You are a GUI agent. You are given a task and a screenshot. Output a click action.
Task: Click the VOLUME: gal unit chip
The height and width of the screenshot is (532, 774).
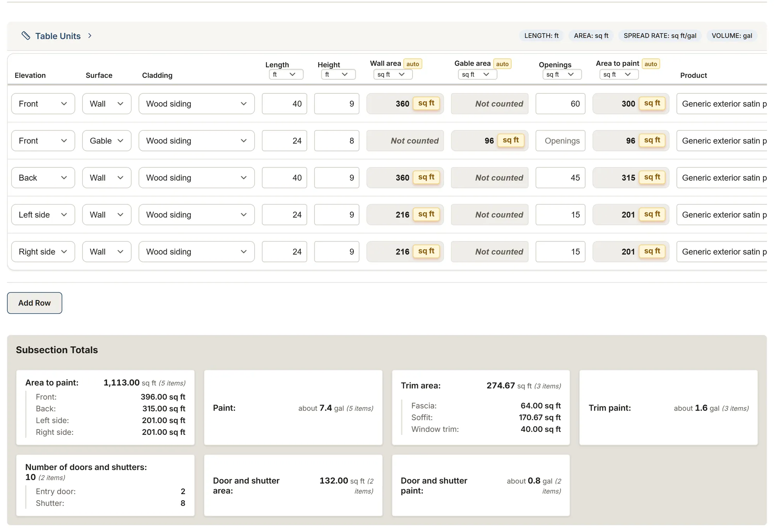point(732,36)
